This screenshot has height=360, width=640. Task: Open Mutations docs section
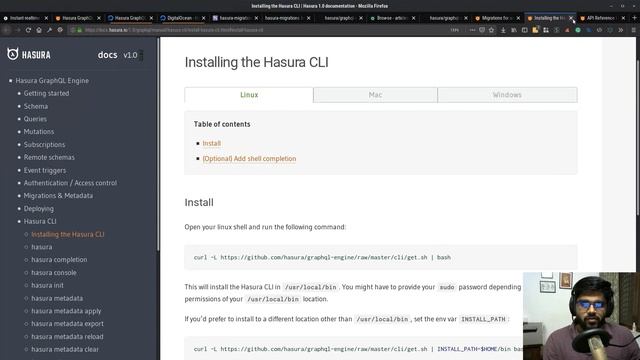39,131
